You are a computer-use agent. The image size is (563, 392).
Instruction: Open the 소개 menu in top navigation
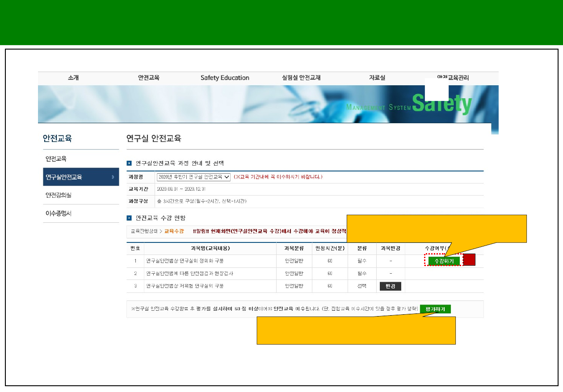point(73,78)
